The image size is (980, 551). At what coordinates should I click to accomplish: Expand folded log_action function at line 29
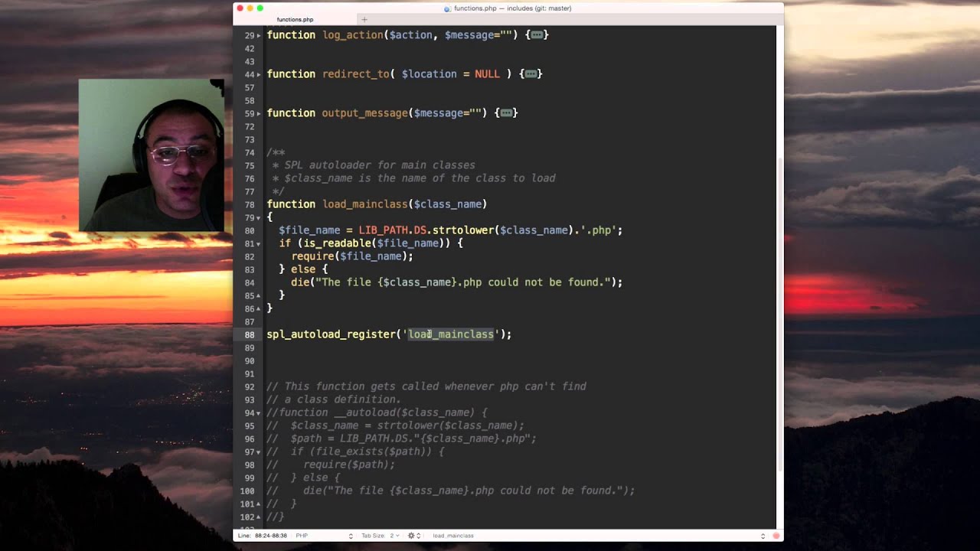point(260,35)
